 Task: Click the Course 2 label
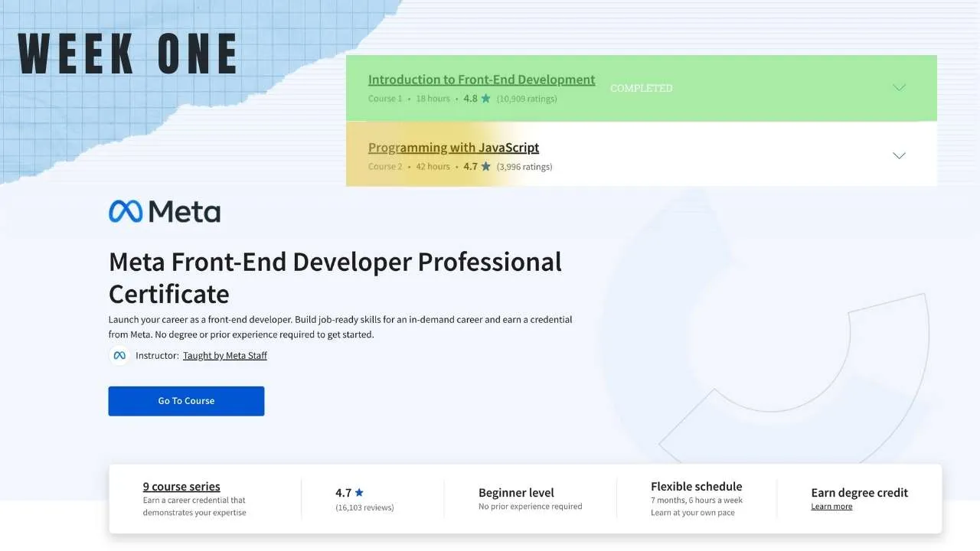point(385,166)
